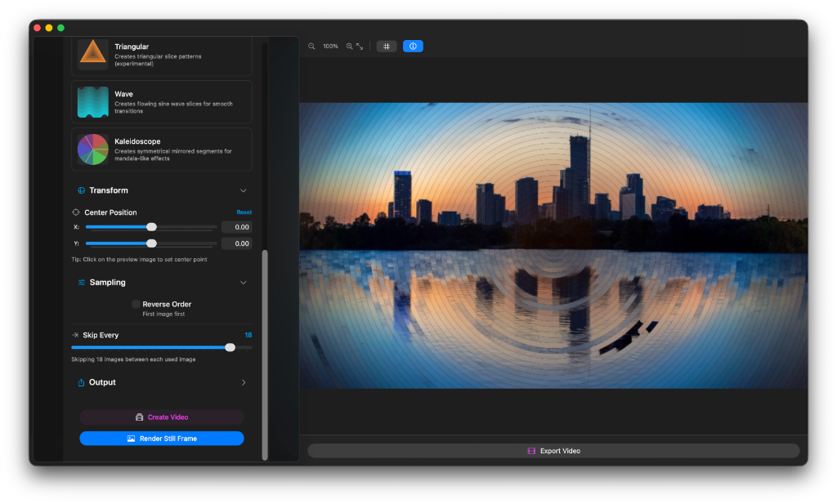The image size is (837, 504).
Task: Collapse the Transform section chevron
Action: pyautogui.click(x=243, y=190)
